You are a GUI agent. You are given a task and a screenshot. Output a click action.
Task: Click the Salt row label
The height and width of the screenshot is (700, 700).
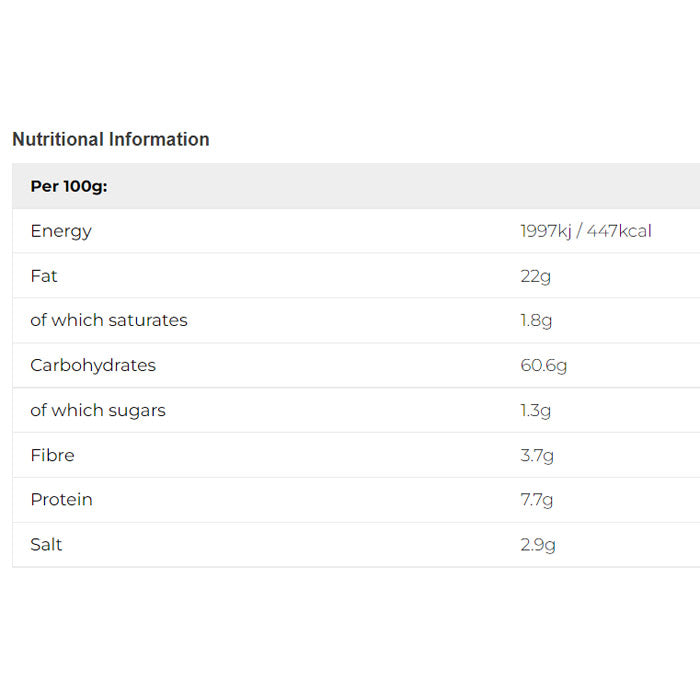coord(46,544)
